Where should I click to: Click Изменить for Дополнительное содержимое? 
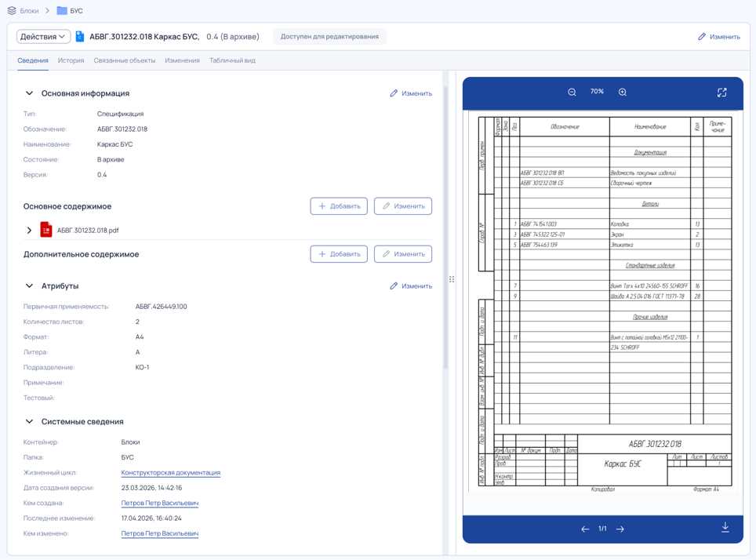403,254
